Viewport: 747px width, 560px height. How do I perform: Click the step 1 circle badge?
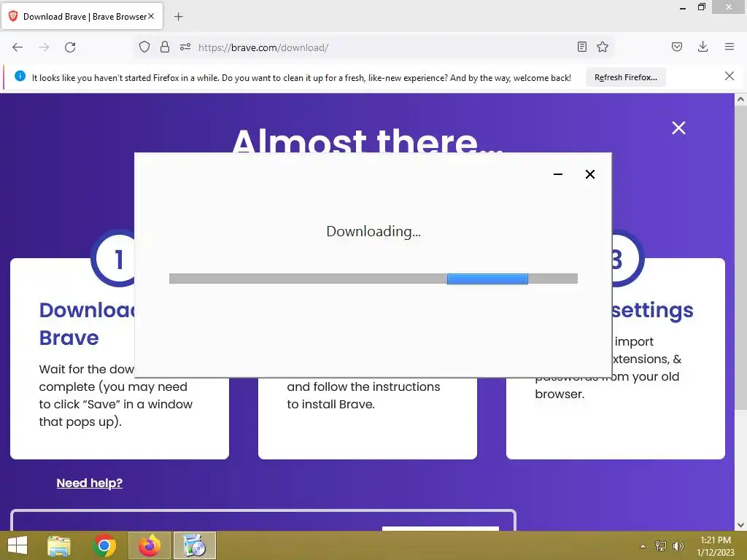pos(113,259)
